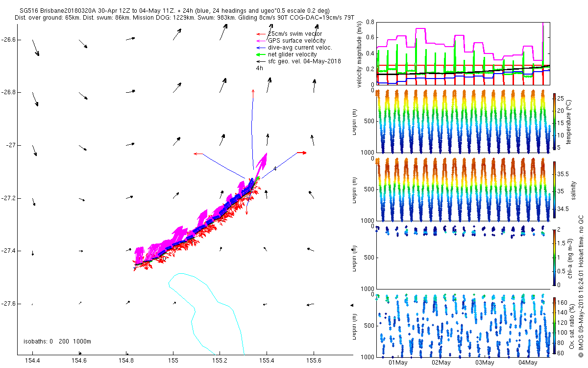This screenshot has width=588, height=368.
Task: Click the 154.6 longitude tick label
Action: pos(79,361)
